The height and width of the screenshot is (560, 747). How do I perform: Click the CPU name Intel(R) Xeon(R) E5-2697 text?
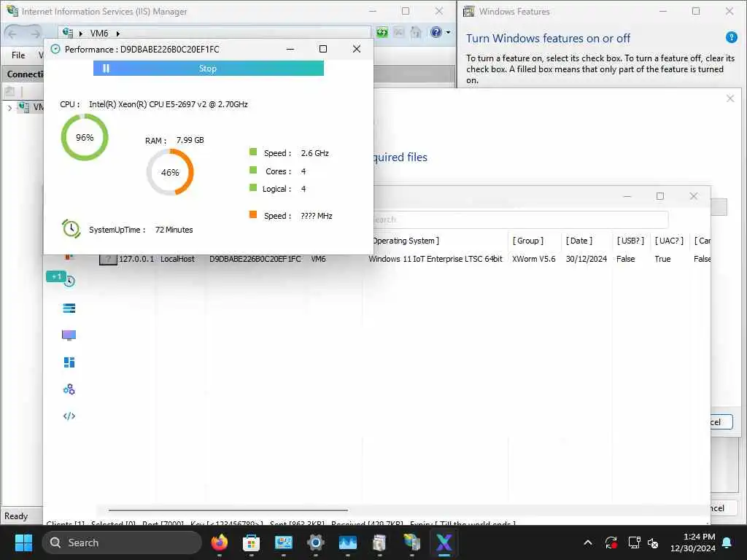169,104
